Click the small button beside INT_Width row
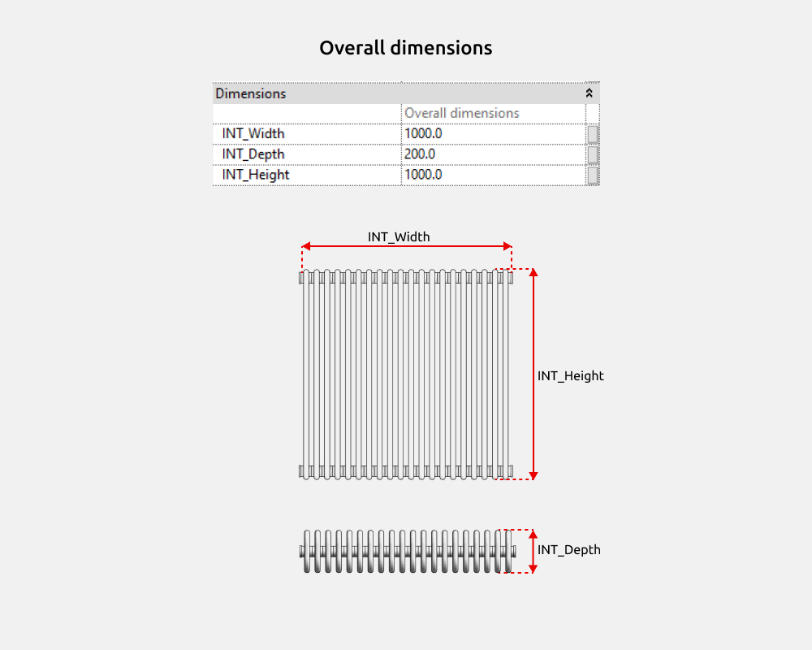 (x=593, y=134)
